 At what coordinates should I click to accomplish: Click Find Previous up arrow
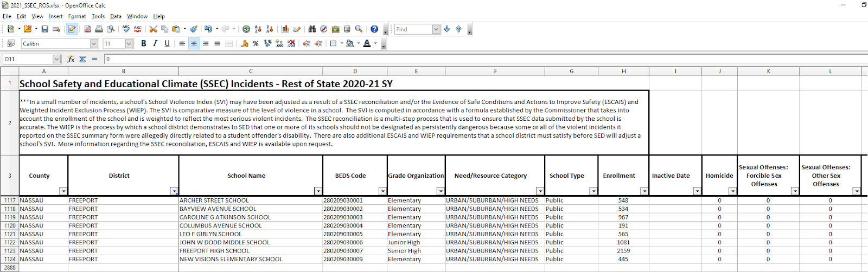click(x=458, y=29)
